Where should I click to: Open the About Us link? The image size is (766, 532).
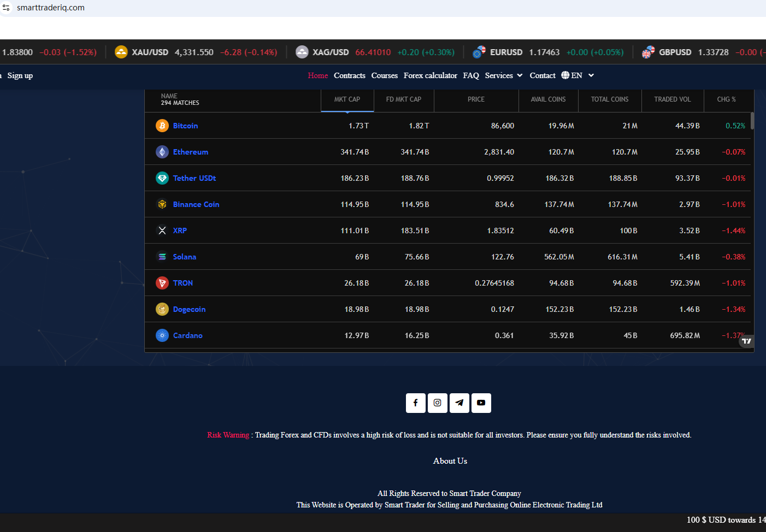[450, 461]
